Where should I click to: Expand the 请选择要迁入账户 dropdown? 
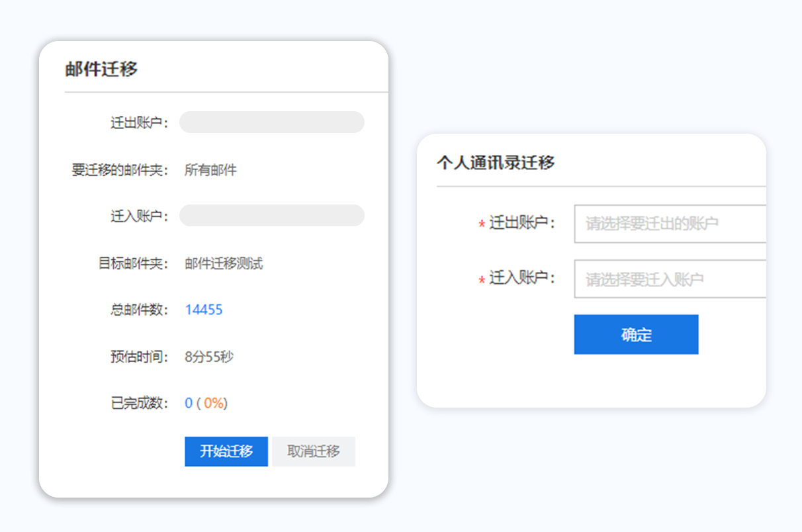(x=669, y=279)
